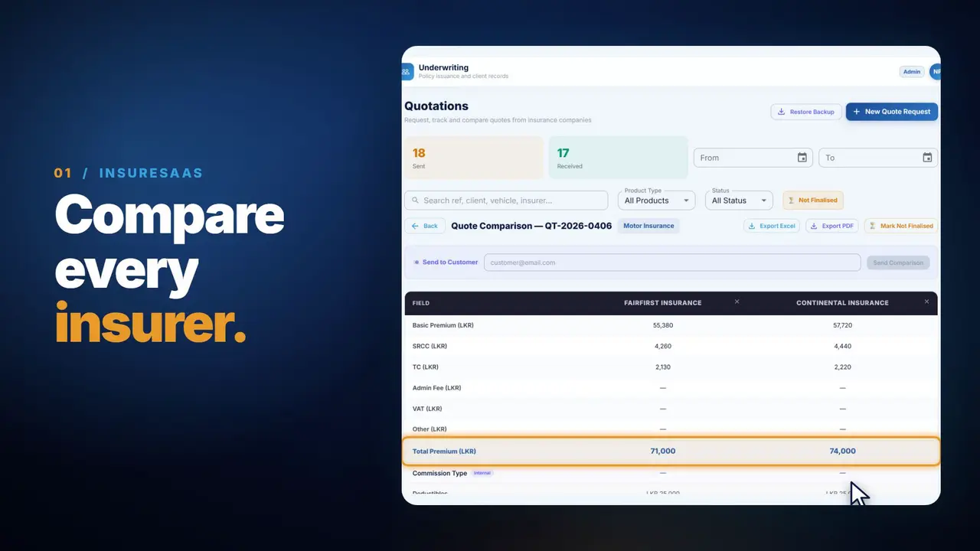
Task: Click Export Excel button
Action: pyautogui.click(x=772, y=226)
